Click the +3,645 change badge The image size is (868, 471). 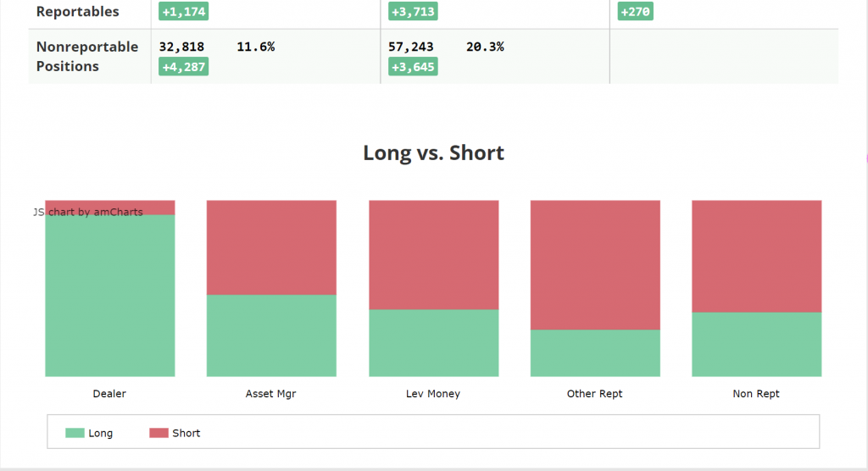click(413, 66)
